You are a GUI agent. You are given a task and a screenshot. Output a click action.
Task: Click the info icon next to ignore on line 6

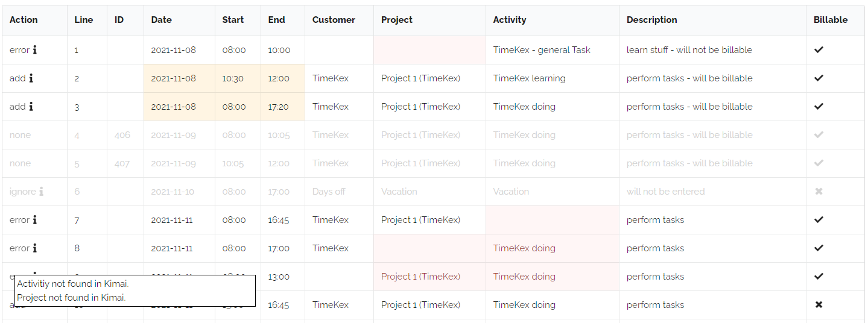[41, 192]
